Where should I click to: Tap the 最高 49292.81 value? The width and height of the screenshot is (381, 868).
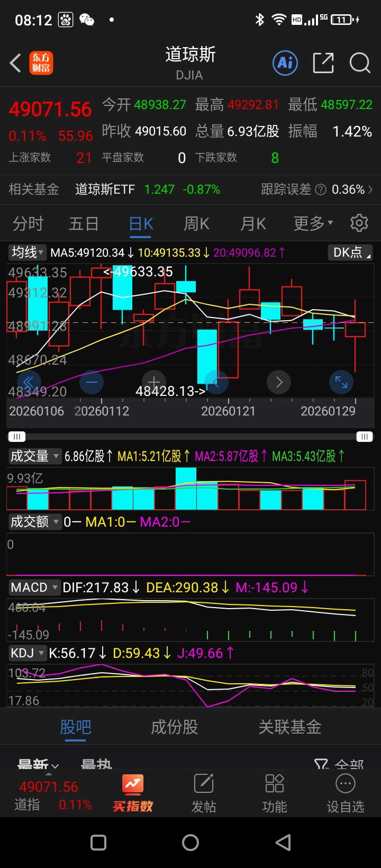(253, 105)
